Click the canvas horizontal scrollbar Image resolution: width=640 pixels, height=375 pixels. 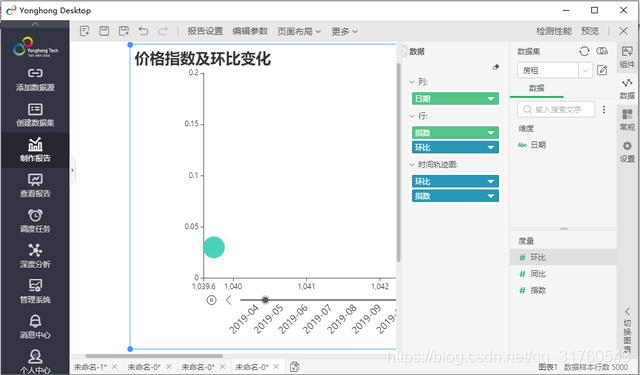point(154,356)
